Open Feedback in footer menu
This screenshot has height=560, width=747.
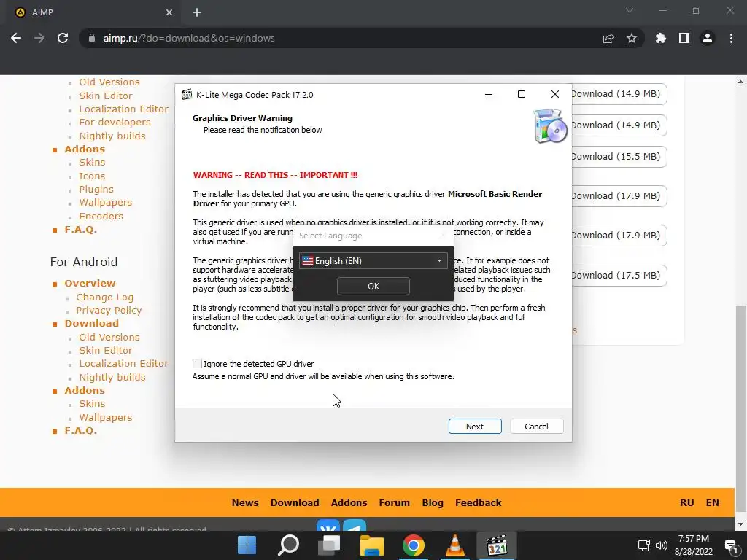[479, 503]
